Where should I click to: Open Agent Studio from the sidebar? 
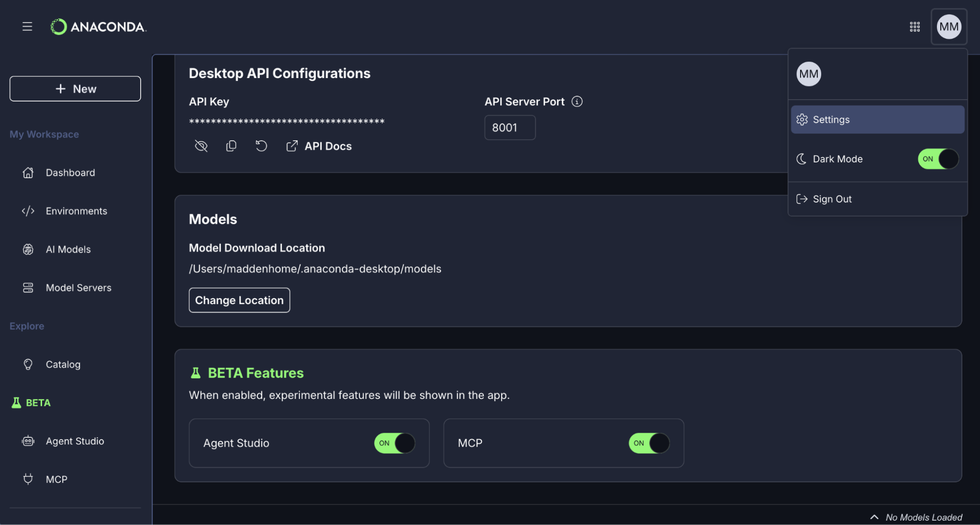coord(75,441)
